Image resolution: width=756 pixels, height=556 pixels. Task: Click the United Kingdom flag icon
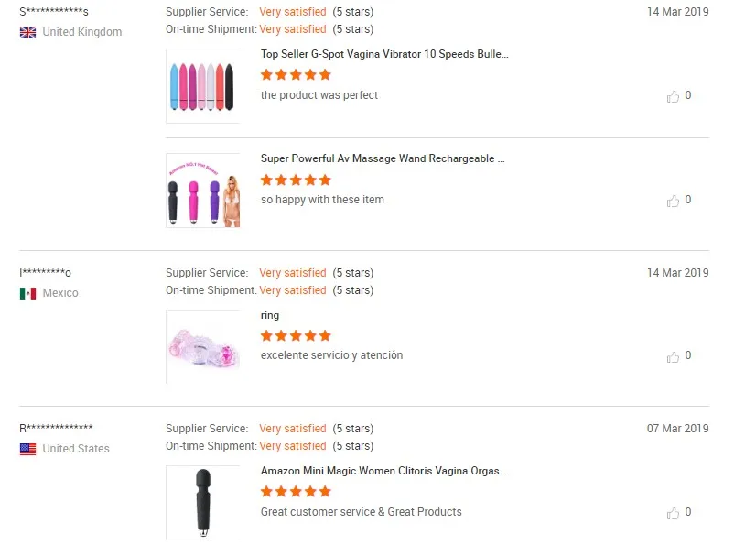point(28,32)
